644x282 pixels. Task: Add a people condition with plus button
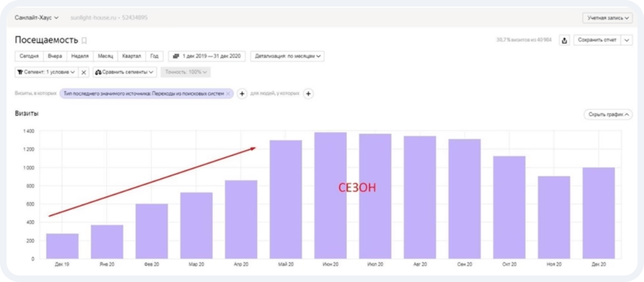point(309,94)
